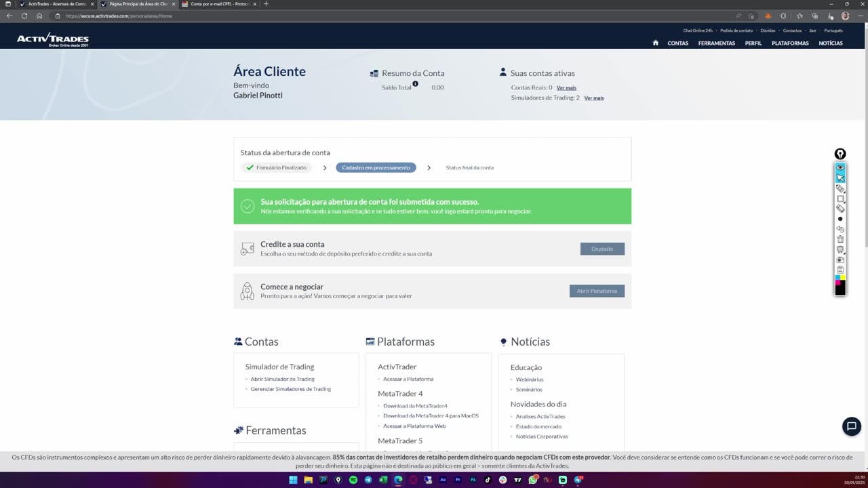The width and height of the screenshot is (868, 488).
Task: Go back in the browser
Action: (9, 16)
